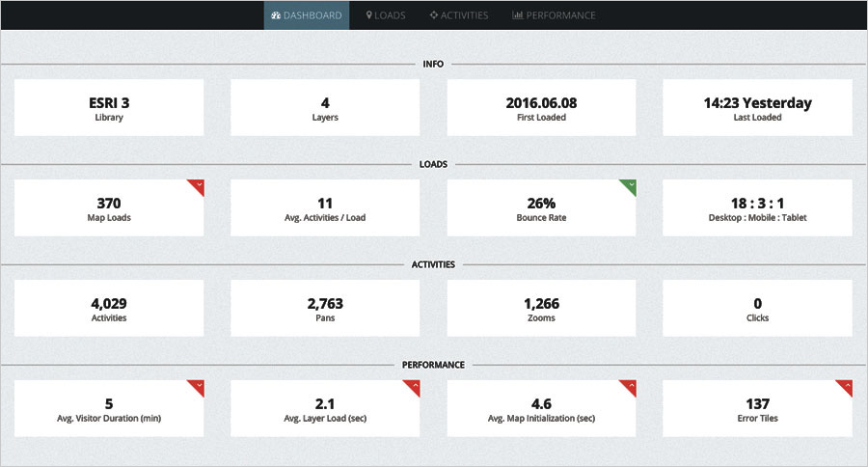Image resolution: width=868 pixels, height=467 pixels.
Task: Open the Dashboard tab
Action: click(306, 15)
